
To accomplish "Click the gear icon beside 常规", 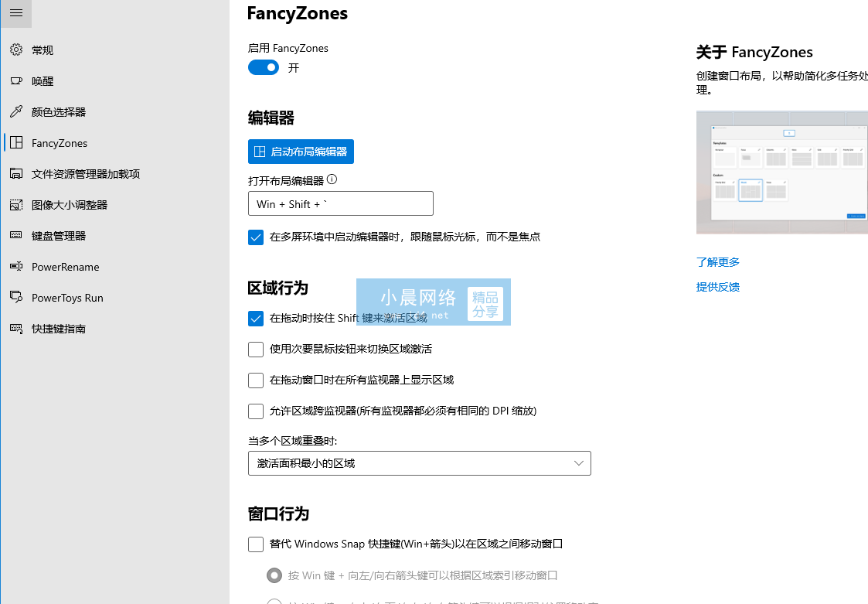I will point(16,49).
